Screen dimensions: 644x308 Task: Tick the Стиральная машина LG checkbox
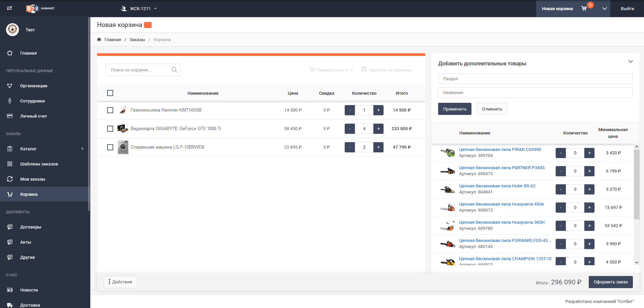tap(110, 147)
